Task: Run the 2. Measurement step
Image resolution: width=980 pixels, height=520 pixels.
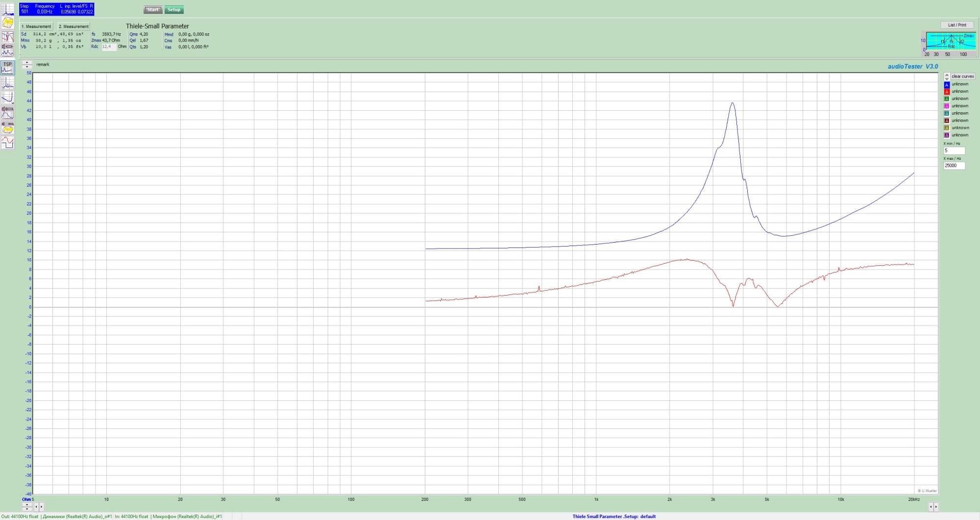Action: 73,26
